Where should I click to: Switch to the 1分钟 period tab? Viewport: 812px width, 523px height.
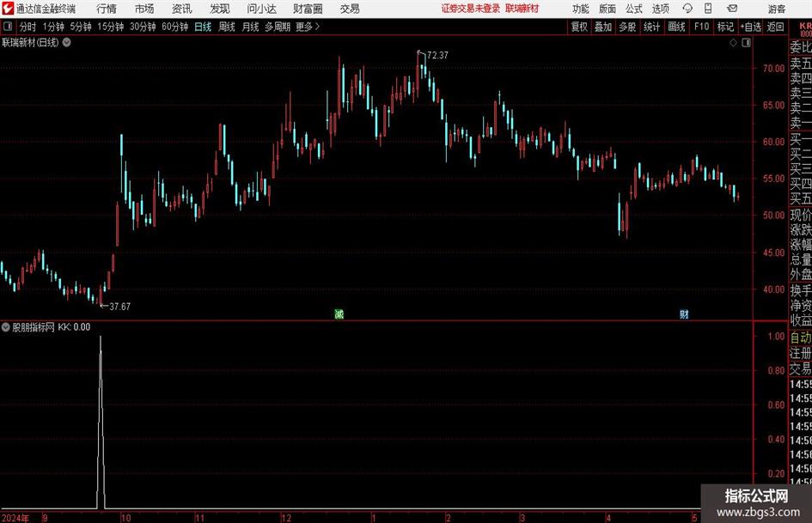tap(53, 27)
